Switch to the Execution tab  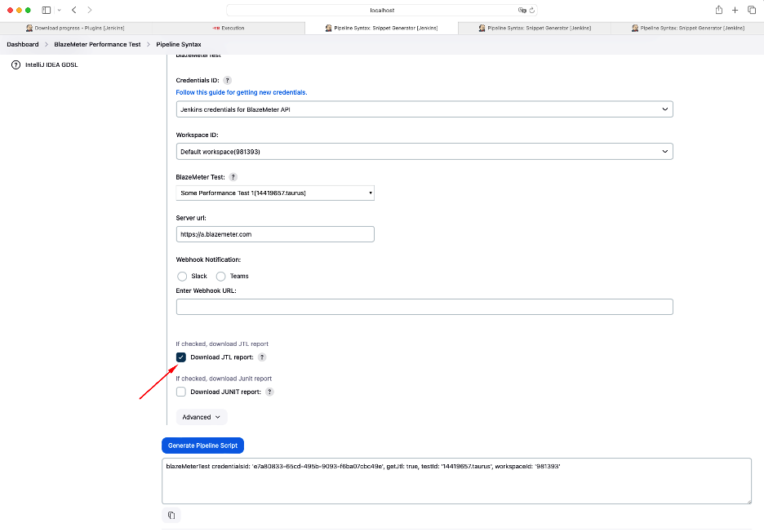tap(229, 29)
